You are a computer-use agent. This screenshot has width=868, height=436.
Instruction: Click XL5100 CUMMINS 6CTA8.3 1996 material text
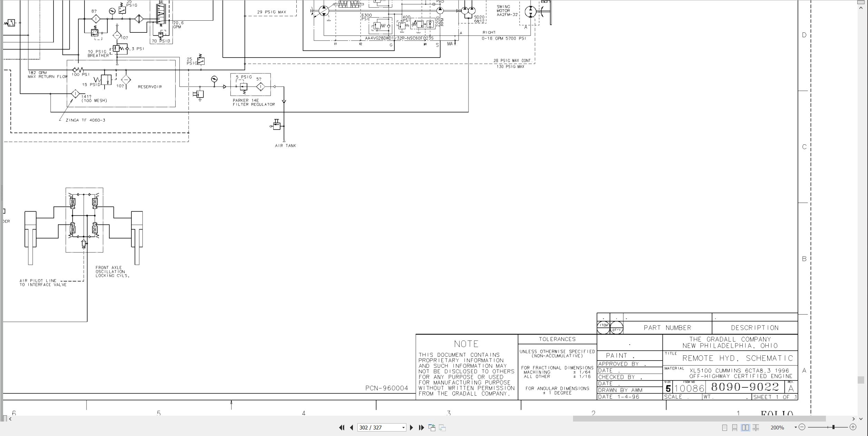(739, 371)
